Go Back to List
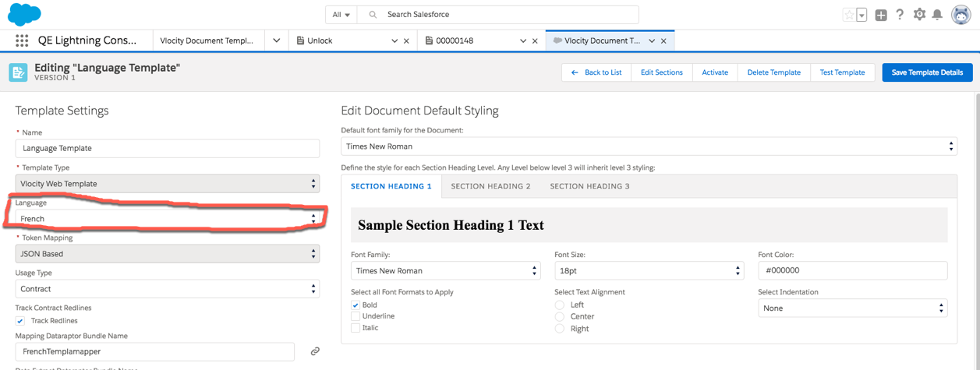 [596, 72]
